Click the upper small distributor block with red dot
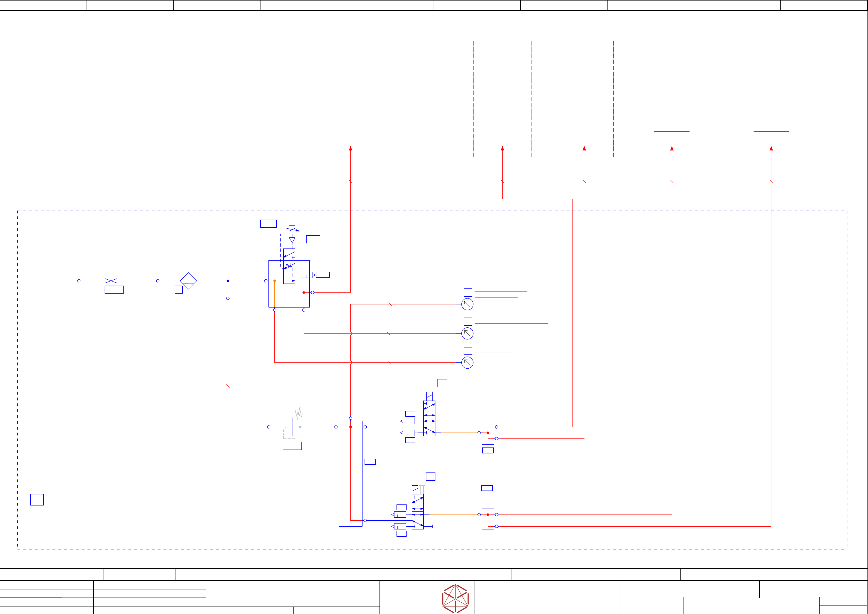Viewport: 868px width, 614px height. (x=488, y=433)
